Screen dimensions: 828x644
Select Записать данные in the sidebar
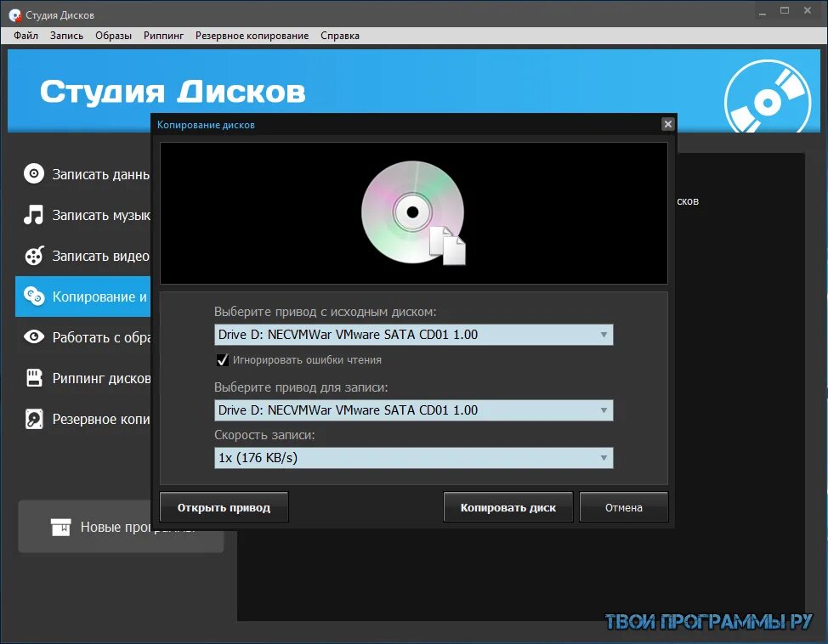(83, 173)
